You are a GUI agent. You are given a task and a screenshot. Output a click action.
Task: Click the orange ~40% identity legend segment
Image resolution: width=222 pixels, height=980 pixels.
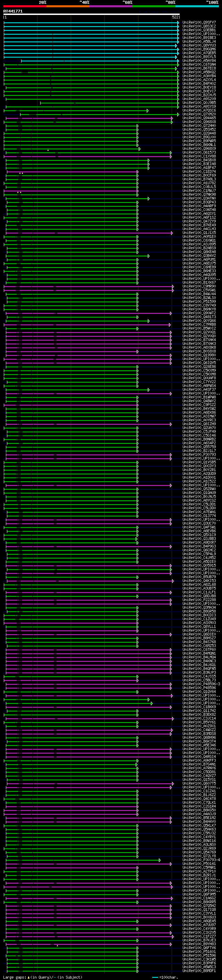point(68,6)
